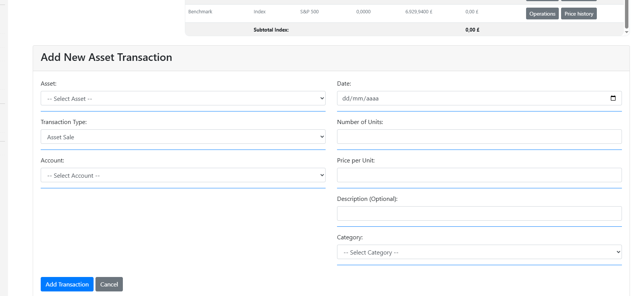Open the Asset dropdown
644x296 pixels.
pos(183,98)
